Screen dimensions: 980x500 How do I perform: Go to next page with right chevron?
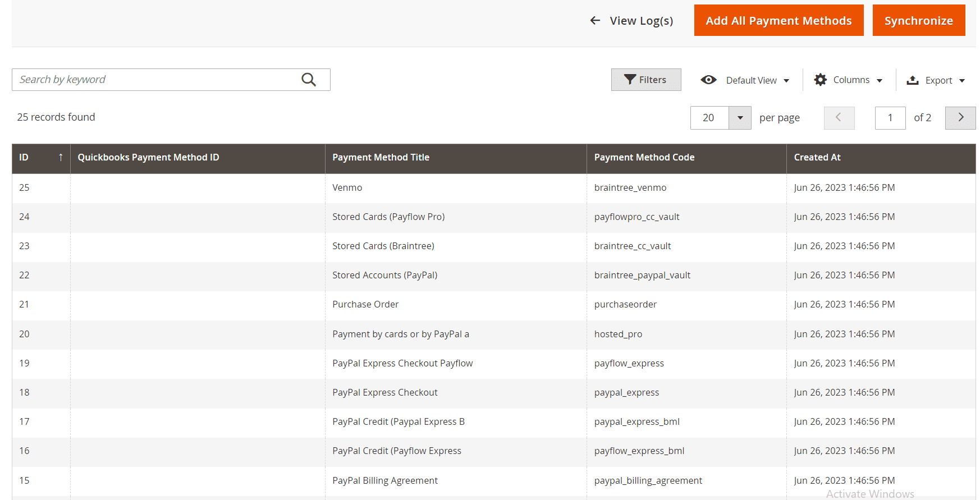coord(960,118)
